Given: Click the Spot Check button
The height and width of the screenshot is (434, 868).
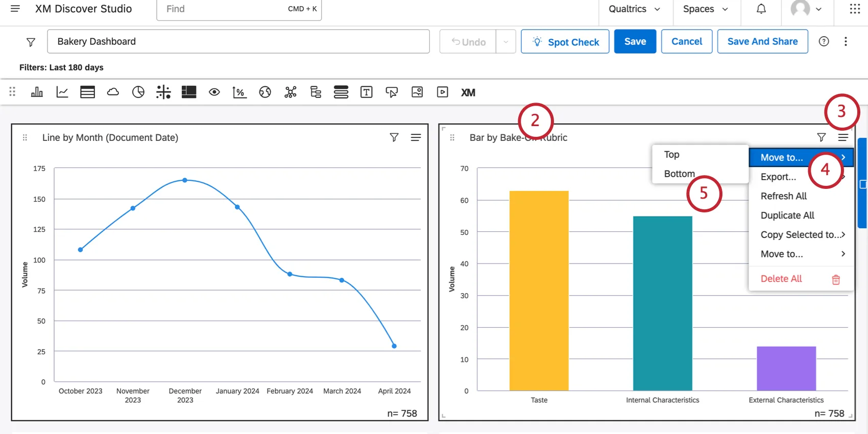Looking at the screenshot, I should click(x=565, y=42).
